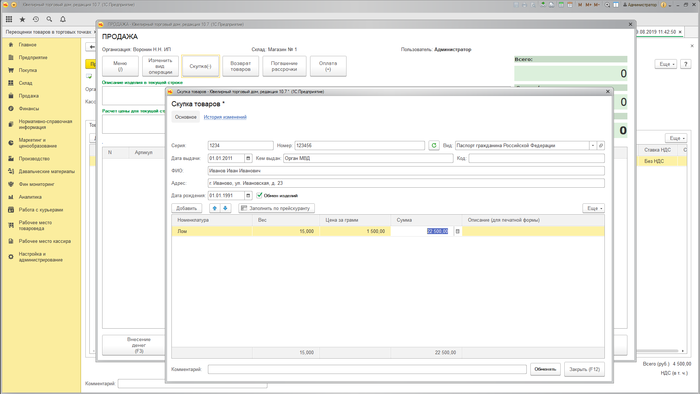Click the Добавить button
This screenshot has width=700, height=394.
187,208
